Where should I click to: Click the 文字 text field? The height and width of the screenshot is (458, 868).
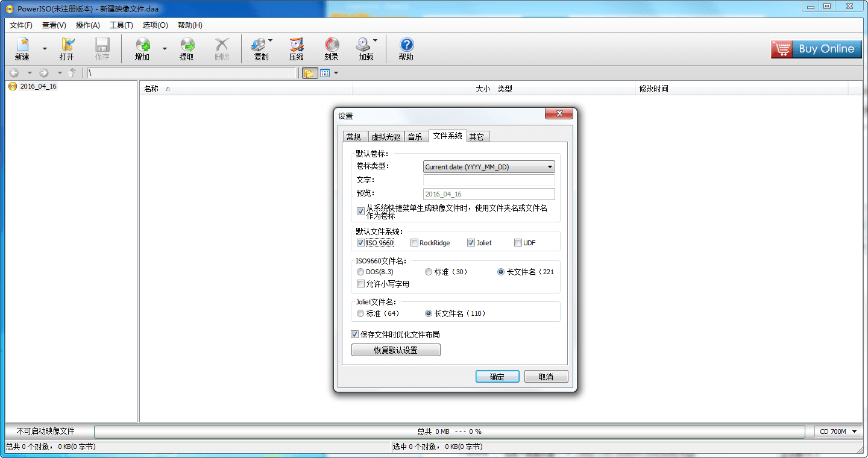pyautogui.click(x=489, y=181)
